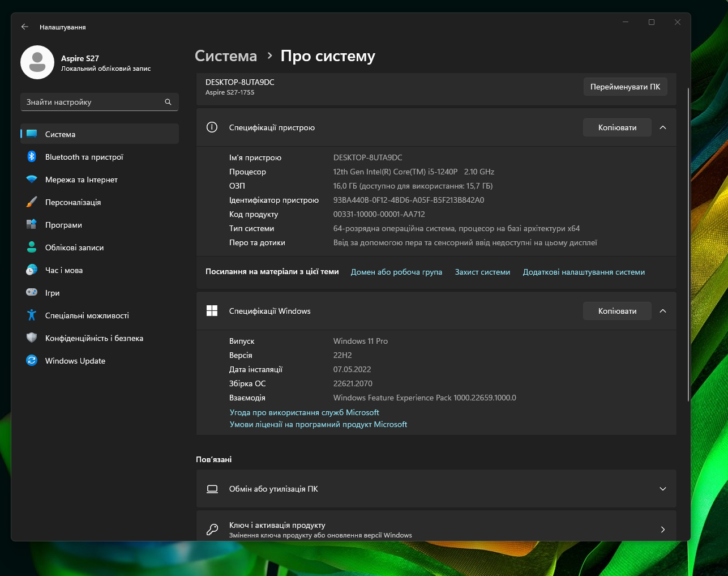Click the Windows Update sync arrows icon
The image size is (728, 576).
32,361
